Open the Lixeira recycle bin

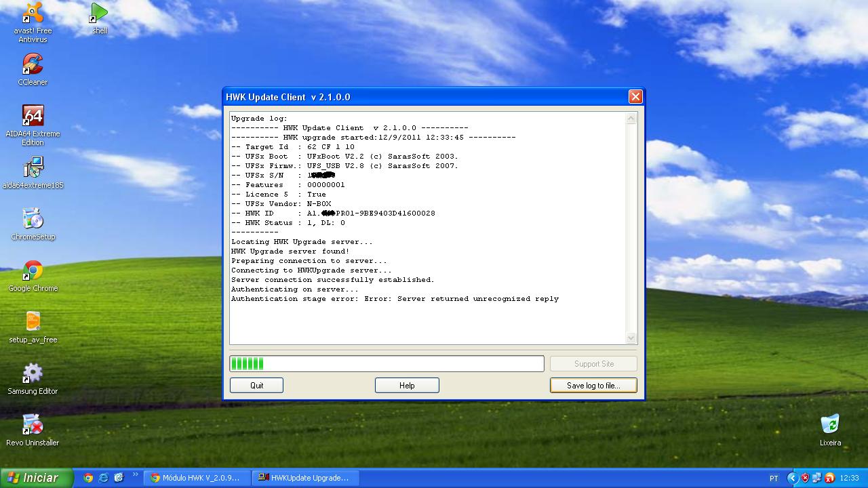point(830,430)
